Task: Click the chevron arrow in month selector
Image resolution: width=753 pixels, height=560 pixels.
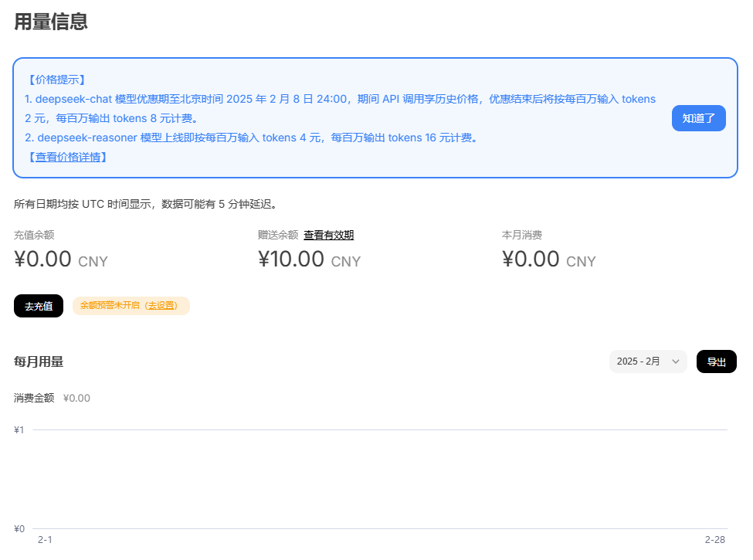Action: (x=675, y=361)
